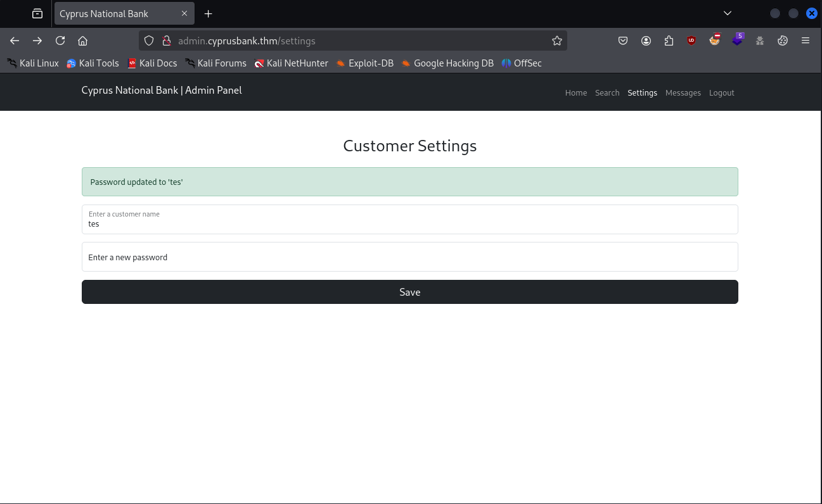Go to Home in admin navbar
Viewport: 822px width, 504px height.
[x=576, y=92]
